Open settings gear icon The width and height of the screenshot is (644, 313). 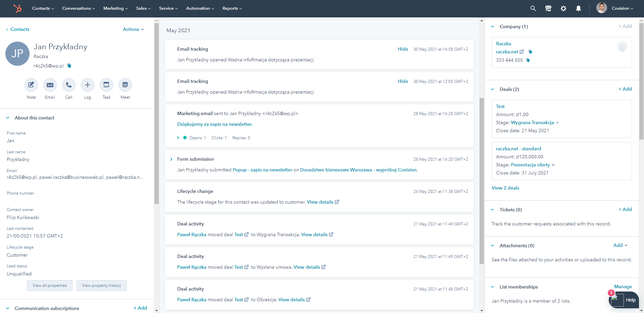click(x=563, y=8)
